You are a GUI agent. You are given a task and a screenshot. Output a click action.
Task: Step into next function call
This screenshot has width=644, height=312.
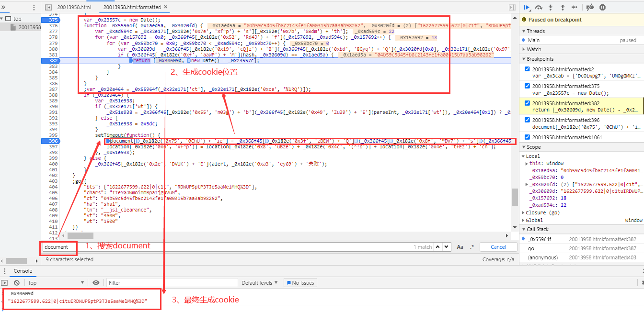point(551,7)
